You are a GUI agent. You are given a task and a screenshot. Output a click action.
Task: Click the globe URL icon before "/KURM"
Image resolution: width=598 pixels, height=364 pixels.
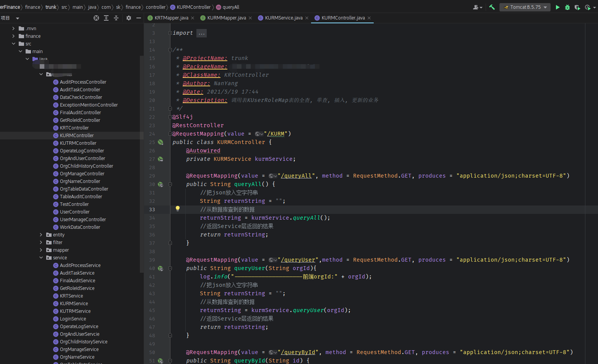click(x=259, y=134)
